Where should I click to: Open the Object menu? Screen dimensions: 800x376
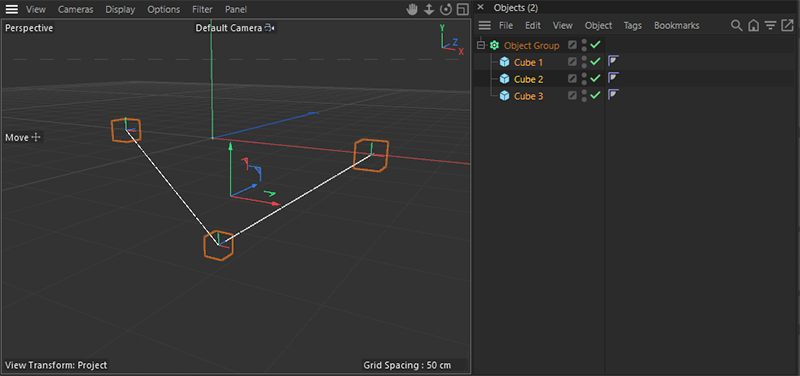598,26
